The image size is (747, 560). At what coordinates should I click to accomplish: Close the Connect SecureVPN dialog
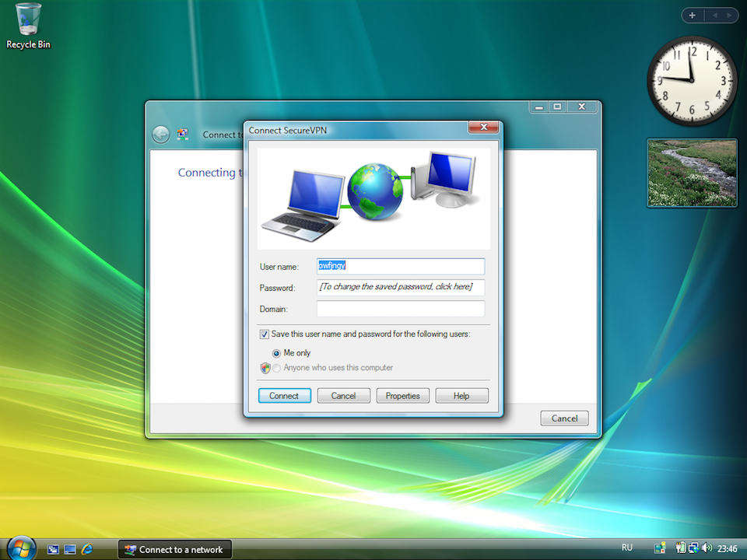pyautogui.click(x=483, y=127)
